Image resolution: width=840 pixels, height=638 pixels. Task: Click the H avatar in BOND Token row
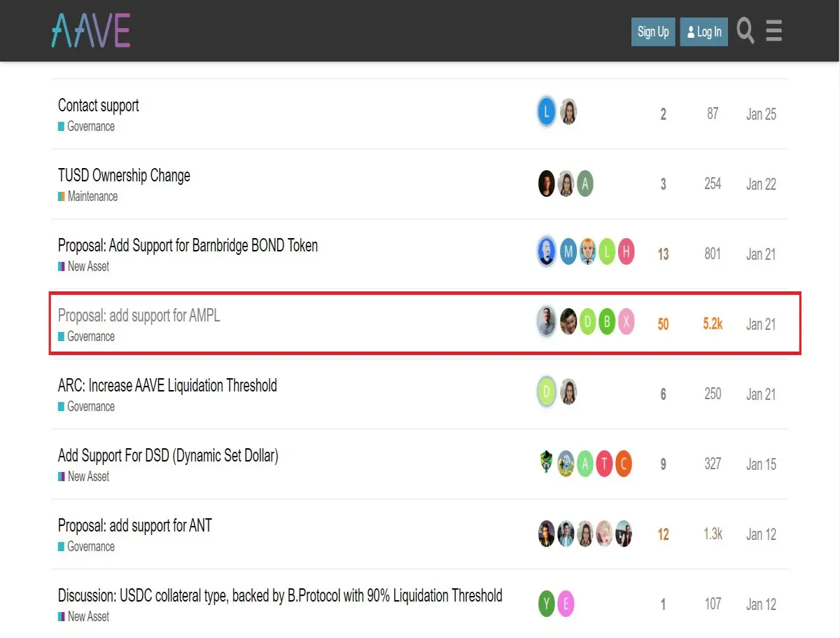point(626,252)
